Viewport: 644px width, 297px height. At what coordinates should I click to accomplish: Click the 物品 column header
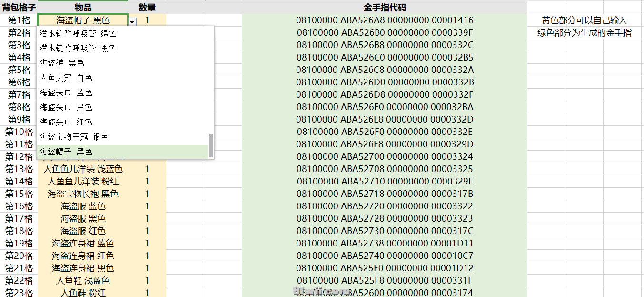pos(83,8)
